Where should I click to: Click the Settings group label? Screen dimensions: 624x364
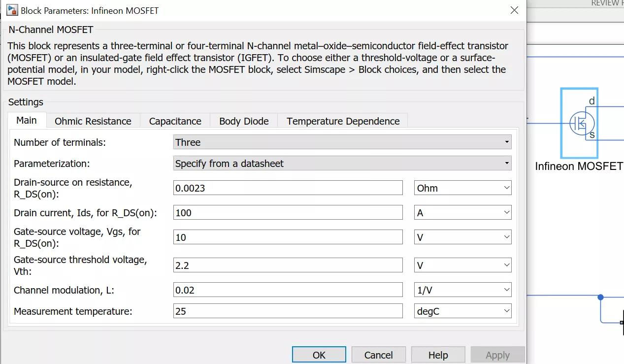[x=26, y=102]
